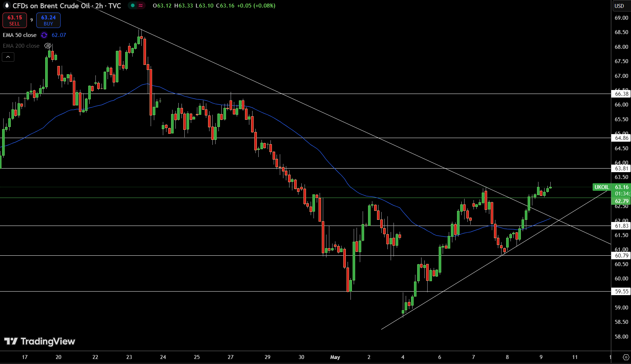Image resolution: width=631 pixels, height=364 pixels.
Task: Click the 23 date on the time axis
Action: point(129,357)
